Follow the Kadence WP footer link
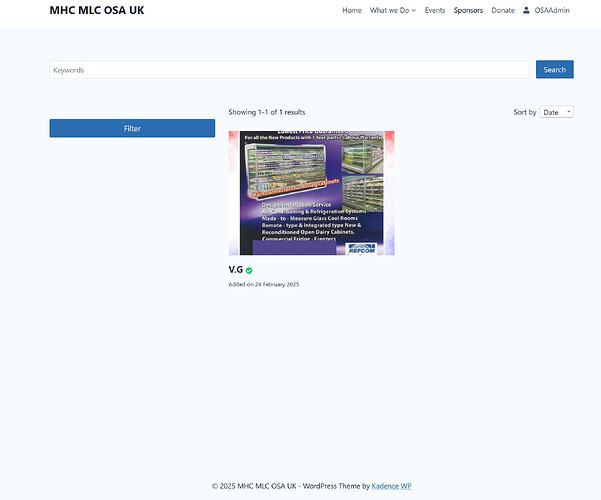This screenshot has height=500, width=601. 391,486
